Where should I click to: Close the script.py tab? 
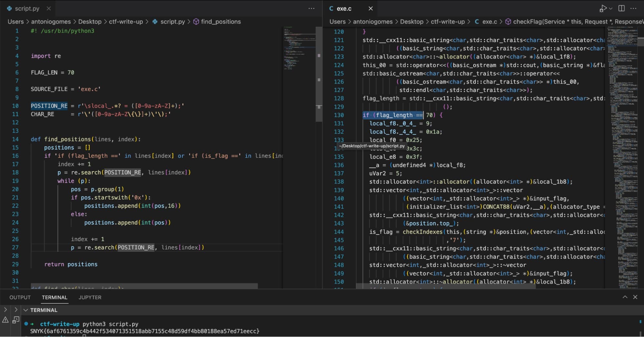tap(48, 9)
